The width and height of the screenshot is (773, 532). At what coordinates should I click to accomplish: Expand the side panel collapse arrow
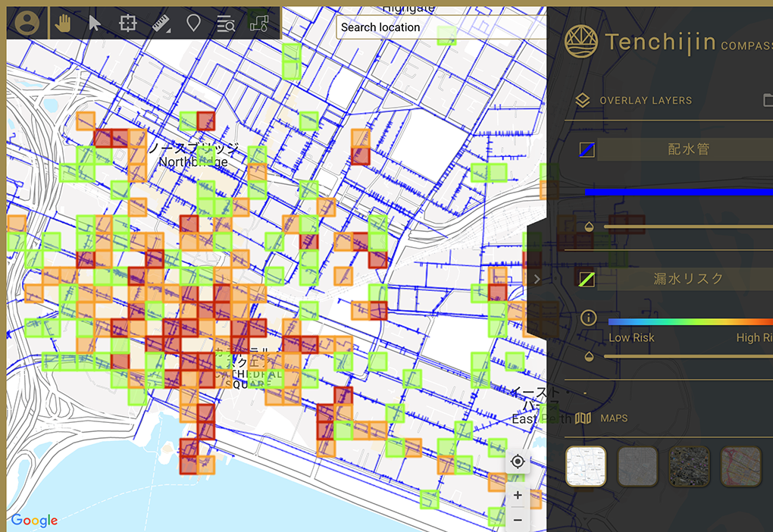point(537,279)
